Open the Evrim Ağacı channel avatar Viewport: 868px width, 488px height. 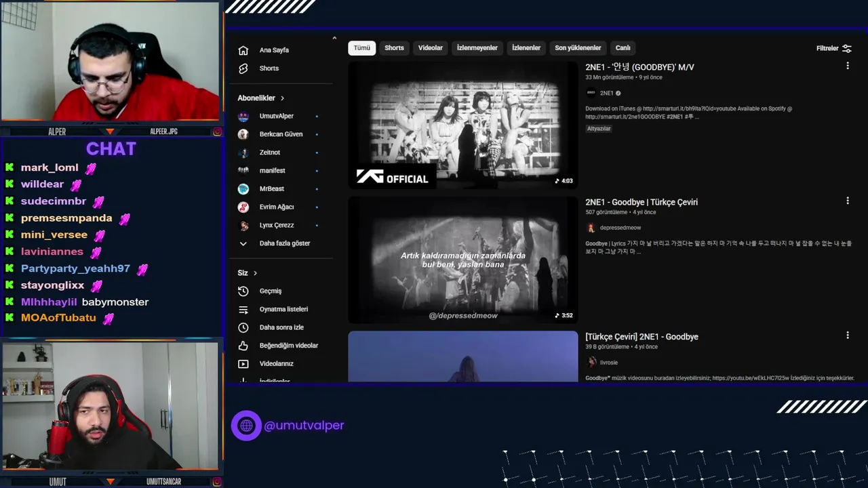[x=243, y=207]
